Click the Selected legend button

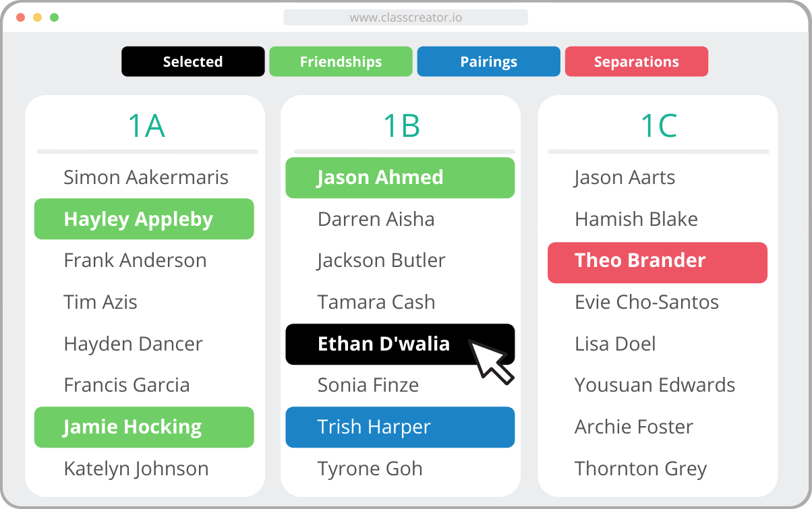point(193,61)
